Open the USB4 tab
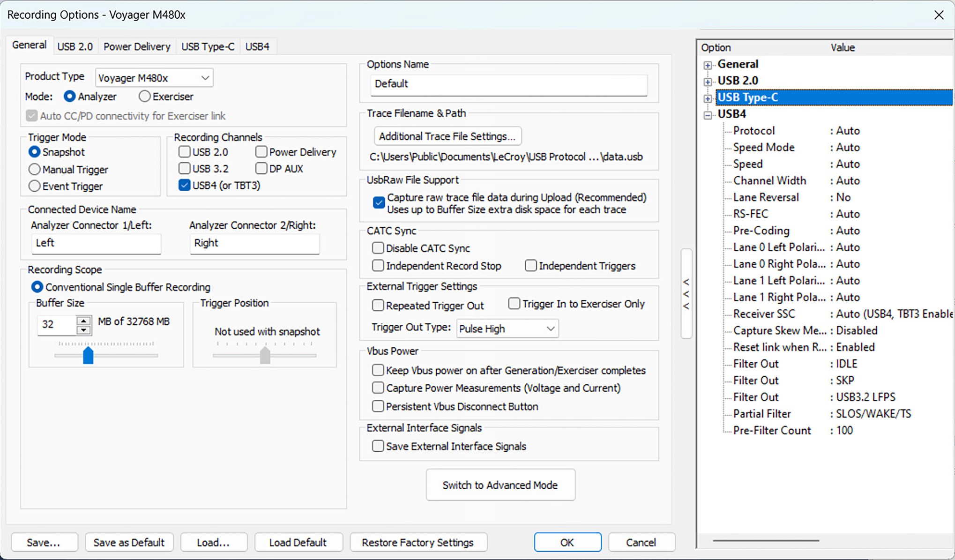Image resolution: width=955 pixels, height=560 pixels. coord(257,46)
